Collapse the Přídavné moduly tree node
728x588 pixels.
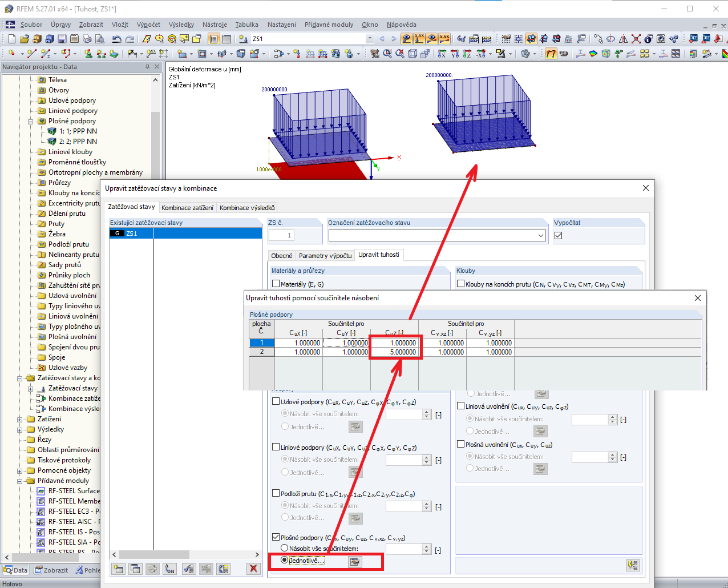pos(20,481)
